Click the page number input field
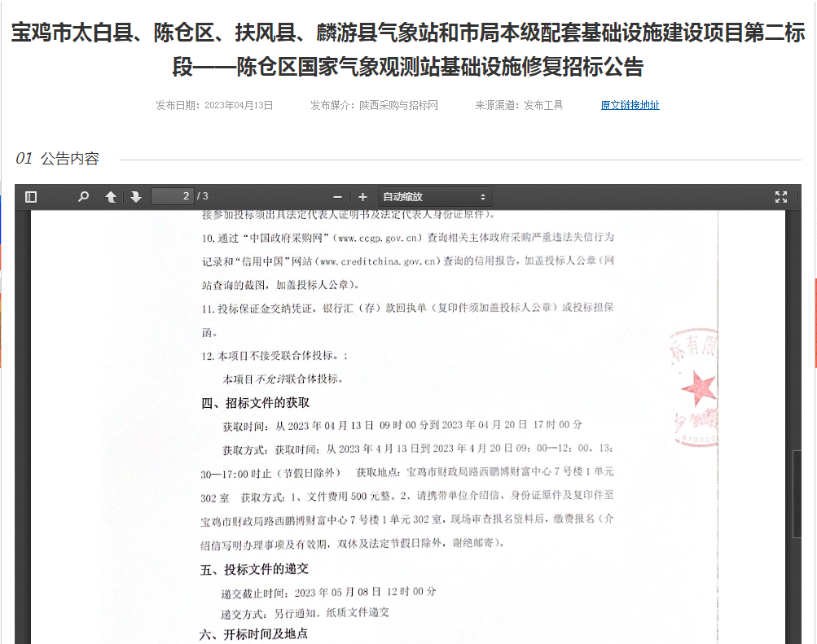The width and height of the screenshot is (817, 644). pyautogui.click(x=173, y=196)
